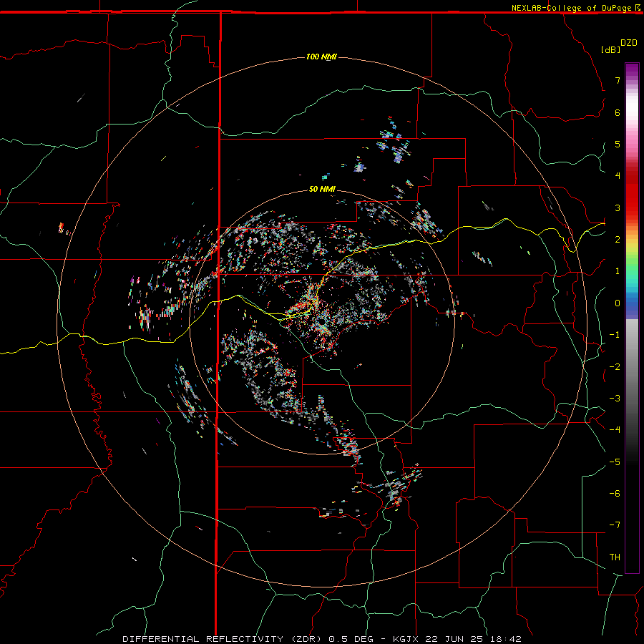
Task: Click the -4 value on color scale
Action: [615, 429]
